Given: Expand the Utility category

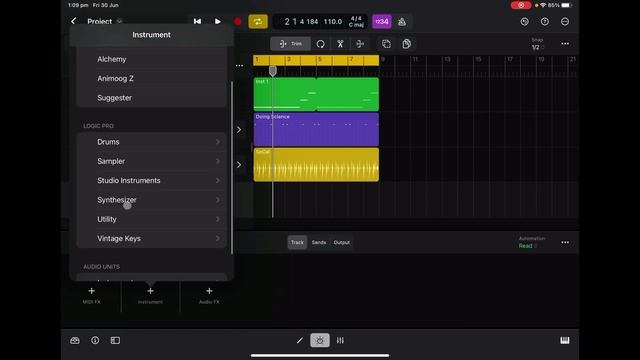Looking at the screenshot, I should point(151,219).
